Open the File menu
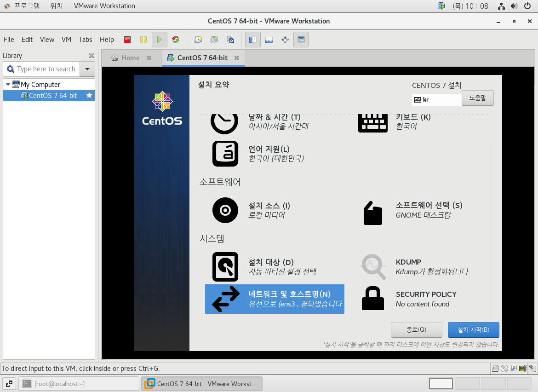Screen dimensions: 538x392 (9, 40)
